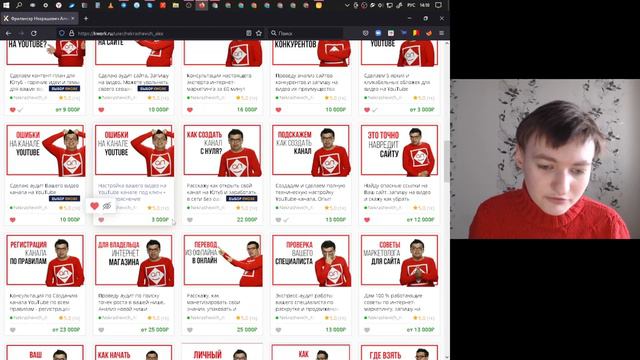This screenshot has width=640, height=360.
Task: Open description 'Расскажу как открыть свой канал'
Action: (222, 192)
